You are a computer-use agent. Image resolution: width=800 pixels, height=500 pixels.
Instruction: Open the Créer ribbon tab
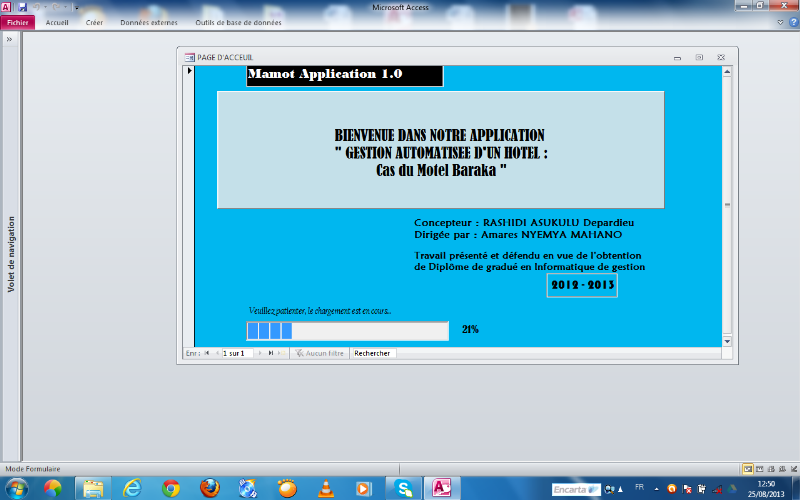point(94,22)
